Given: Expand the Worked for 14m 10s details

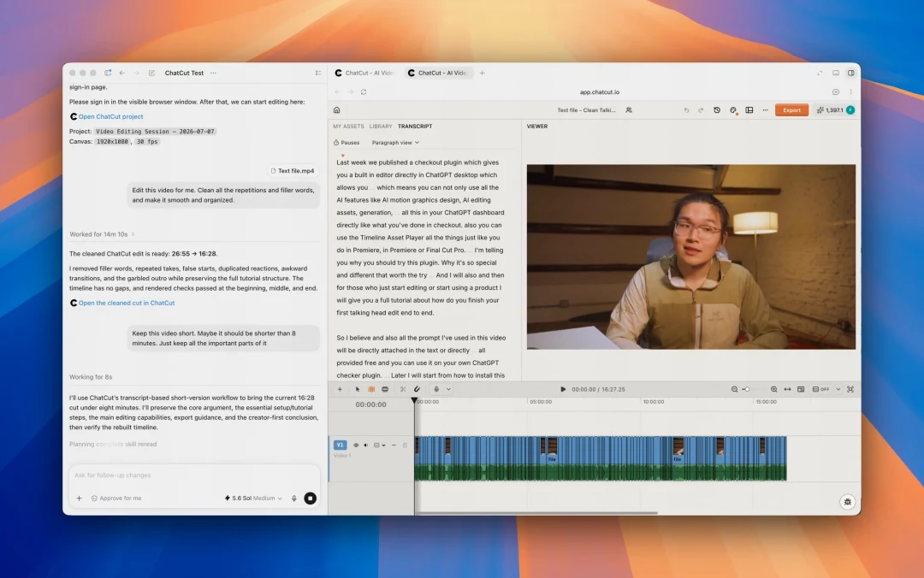Looking at the screenshot, I should click(x=102, y=234).
